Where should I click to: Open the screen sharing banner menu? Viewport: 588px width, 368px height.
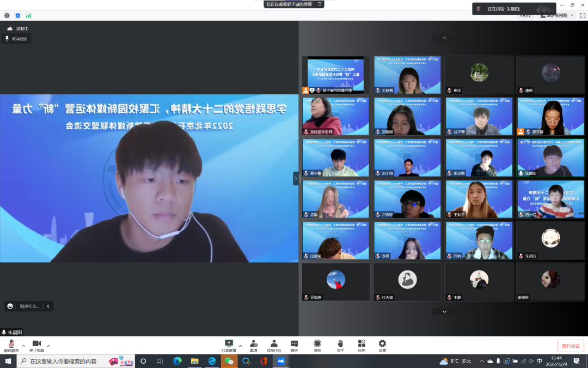tap(320, 4)
